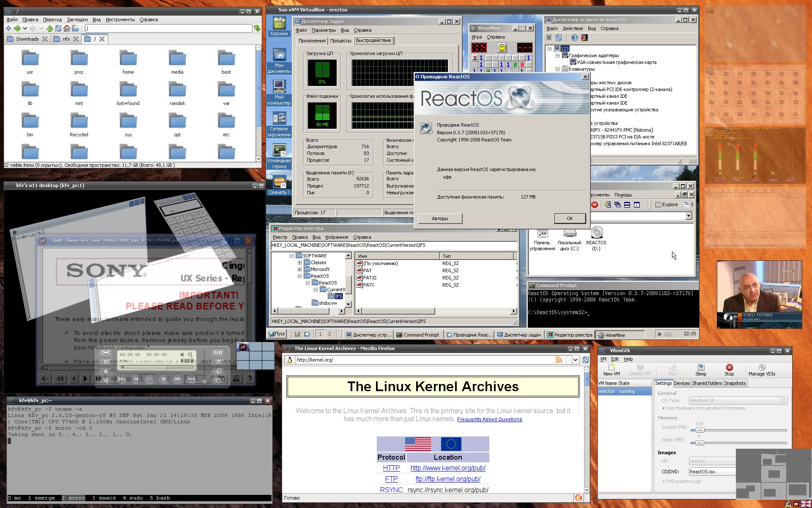Open the explorer address bar dropdown
The width and height of the screenshot is (812, 508).
(x=689, y=216)
